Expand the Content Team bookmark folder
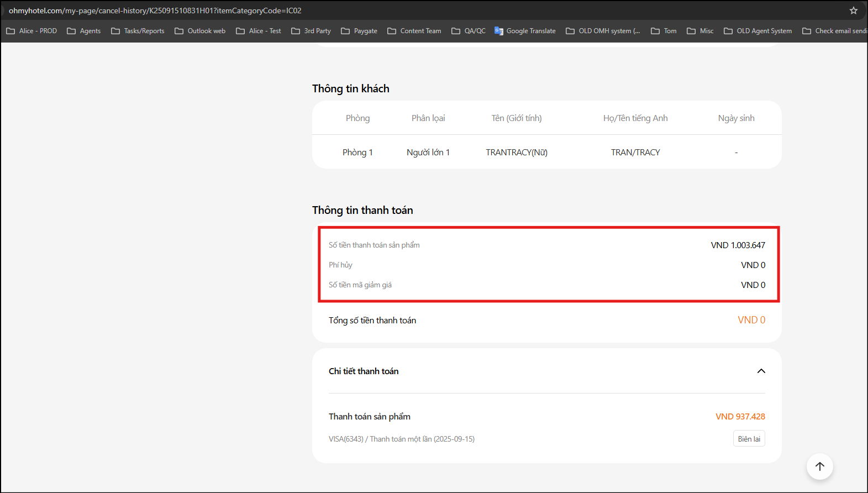The width and height of the screenshot is (868, 493). (414, 31)
